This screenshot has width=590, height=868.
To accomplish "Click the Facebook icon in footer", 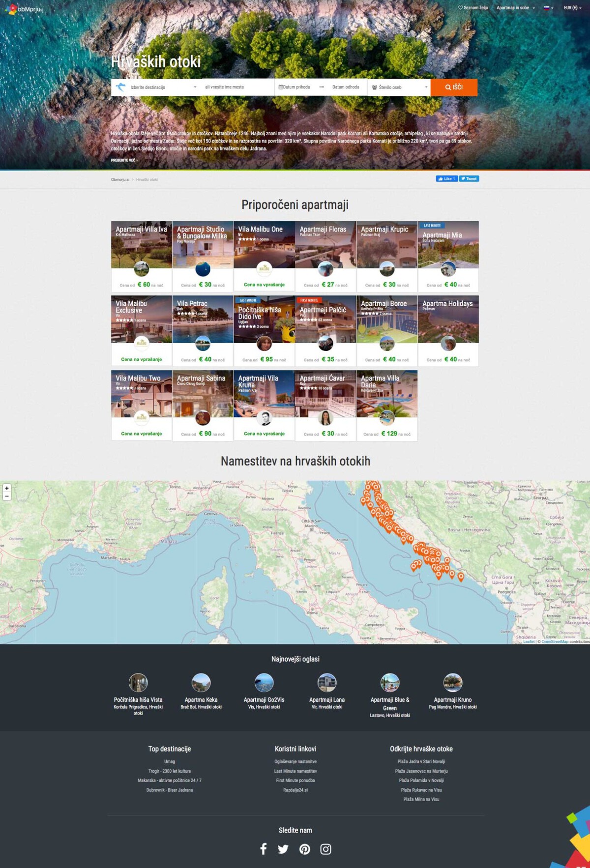I will click(x=264, y=849).
